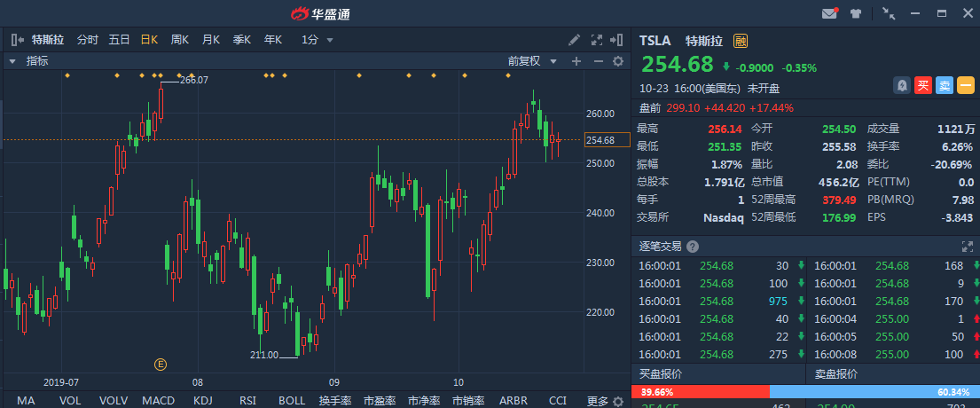Collapse the 指标 indicator triangle
The width and height of the screenshot is (980, 408).
[12, 61]
